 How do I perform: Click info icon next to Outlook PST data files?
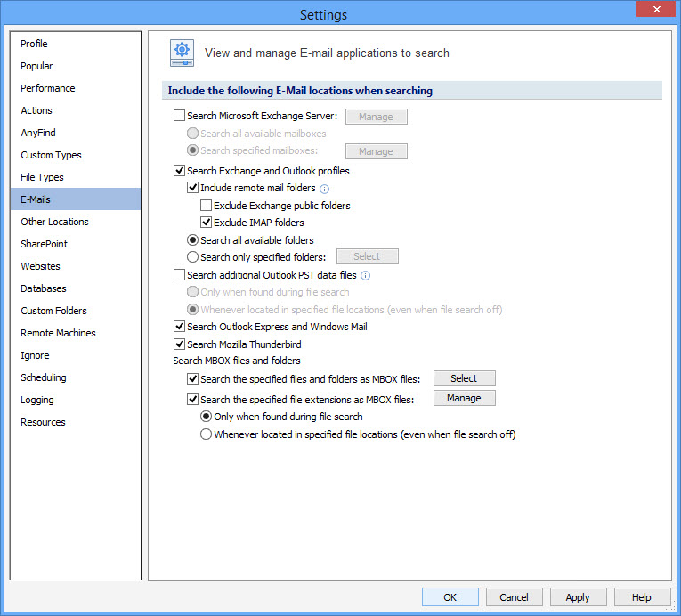tap(366, 276)
